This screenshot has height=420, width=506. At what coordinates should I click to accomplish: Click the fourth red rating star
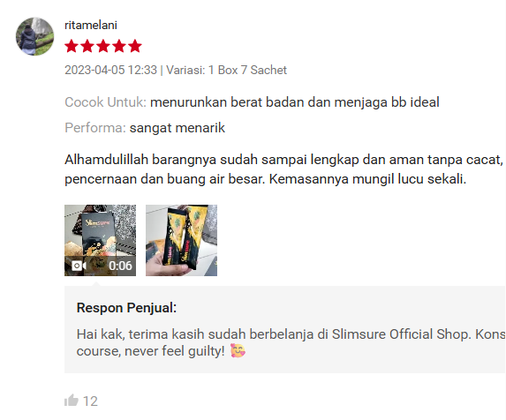pyautogui.click(x=118, y=46)
